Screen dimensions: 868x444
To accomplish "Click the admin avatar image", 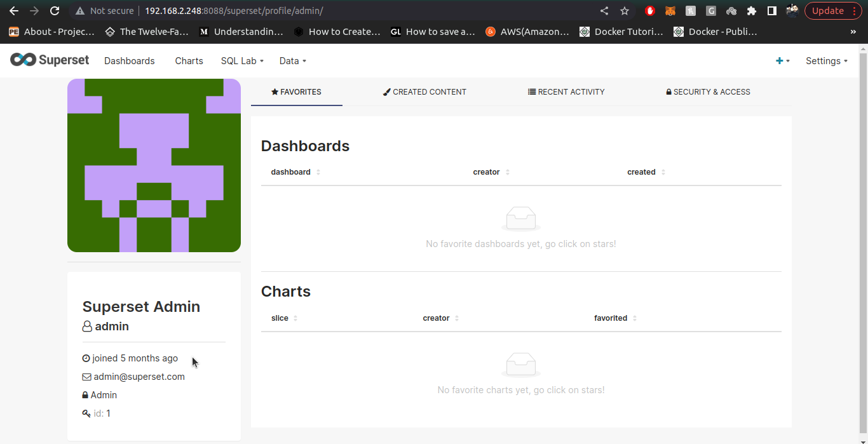I will coord(154,165).
